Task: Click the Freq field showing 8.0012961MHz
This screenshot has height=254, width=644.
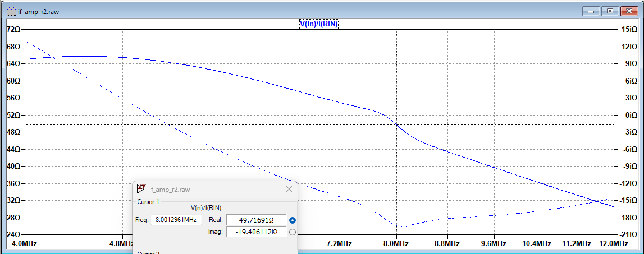Action: (176, 220)
